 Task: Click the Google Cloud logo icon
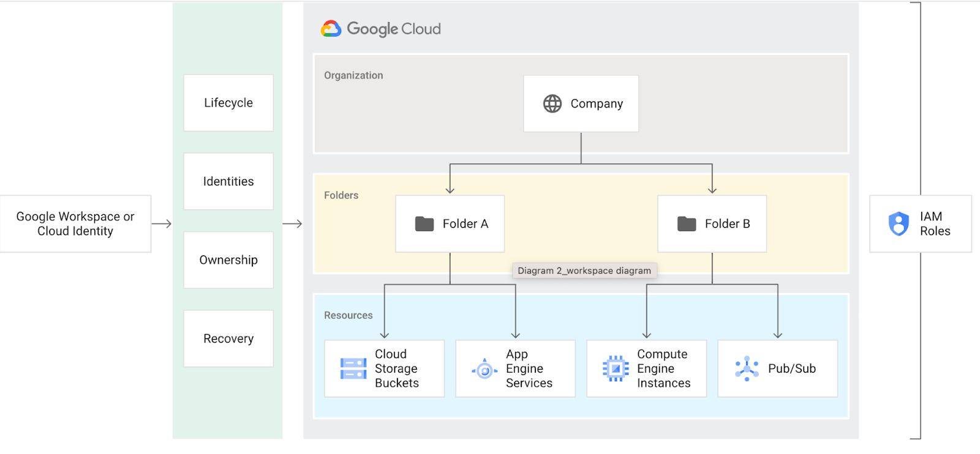[331, 29]
